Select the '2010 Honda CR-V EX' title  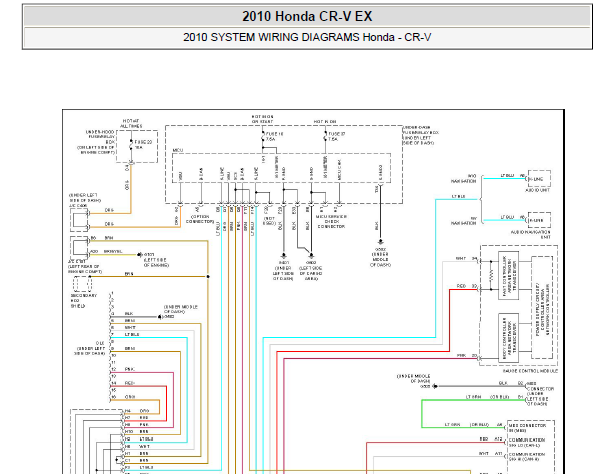(x=307, y=16)
